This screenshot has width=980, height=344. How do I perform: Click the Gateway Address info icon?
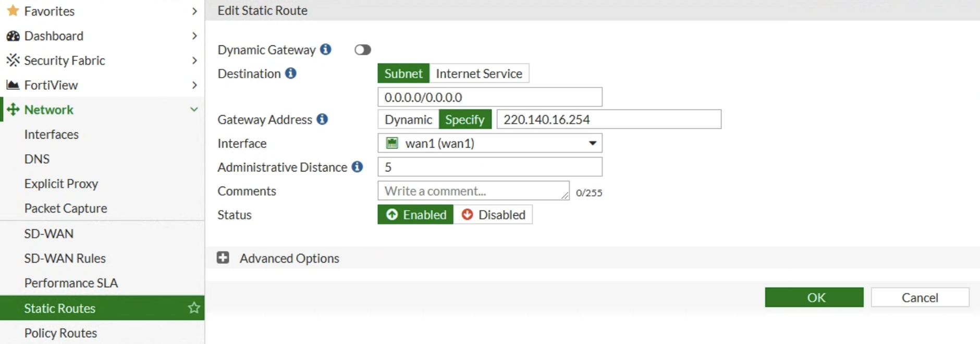point(322,119)
